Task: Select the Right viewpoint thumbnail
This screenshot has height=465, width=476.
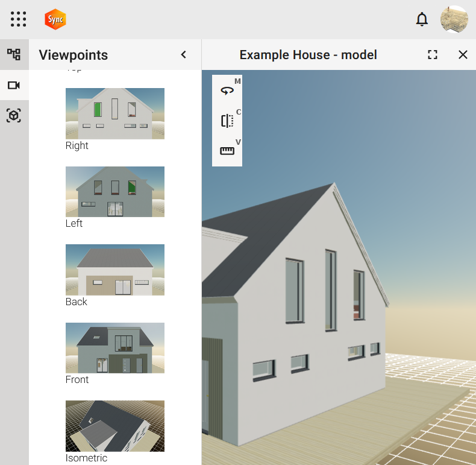Action: 114,113
